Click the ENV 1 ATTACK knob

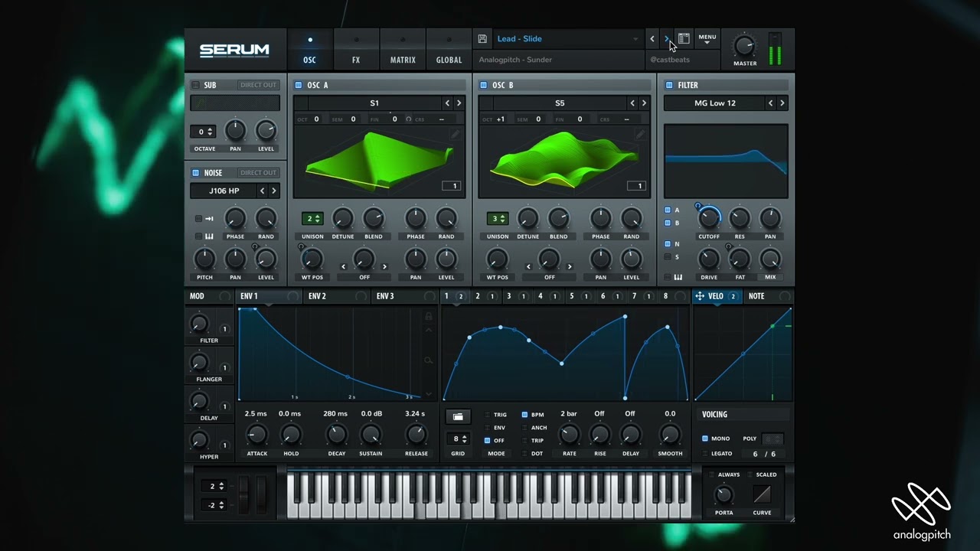(256, 435)
